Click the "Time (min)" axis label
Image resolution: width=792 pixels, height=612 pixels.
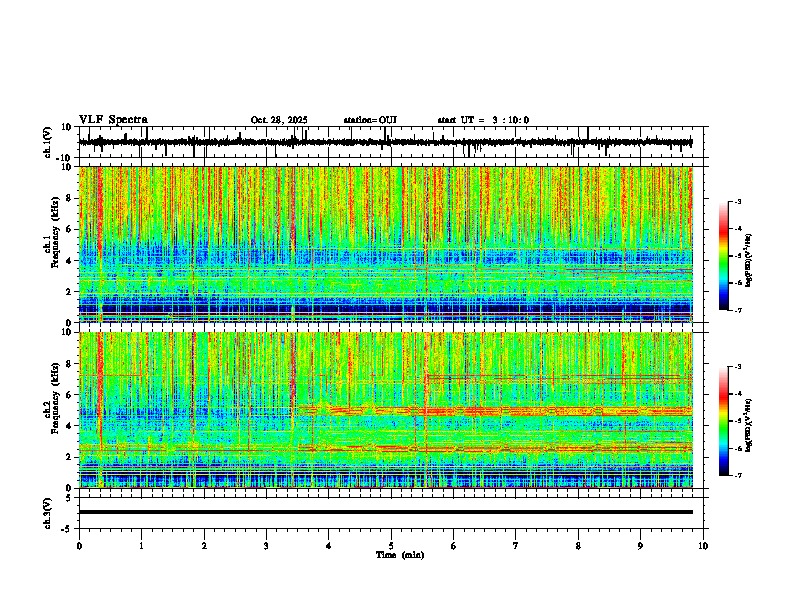click(400, 555)
